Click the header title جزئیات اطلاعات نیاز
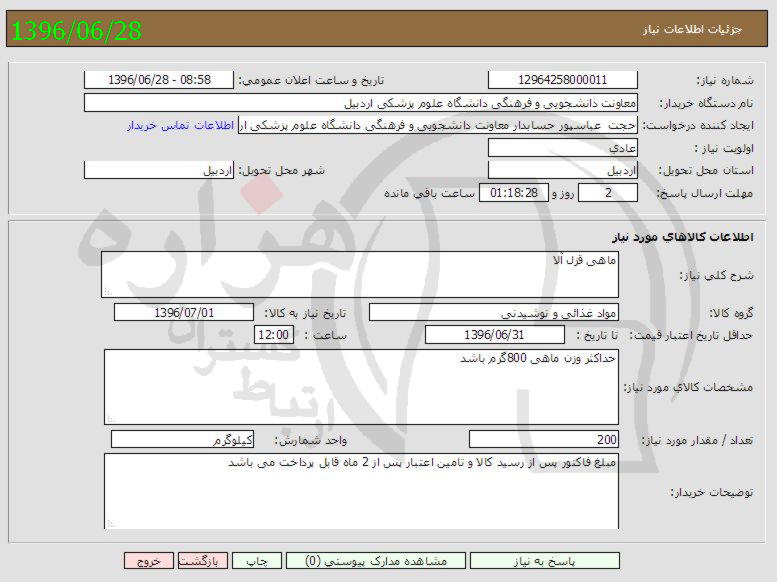777x582 pixels. point(692,29)
